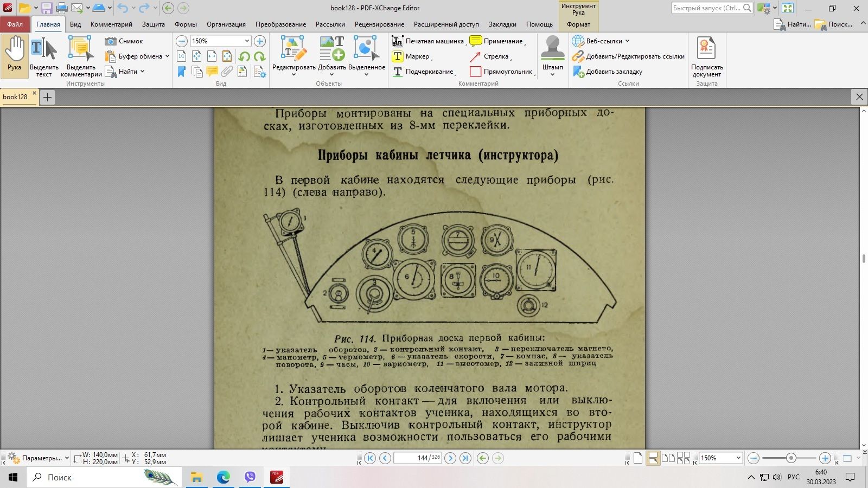
Task: Select the Highlight (Маркер) tool
Action: pyautogui.click(x=412, y=56)
